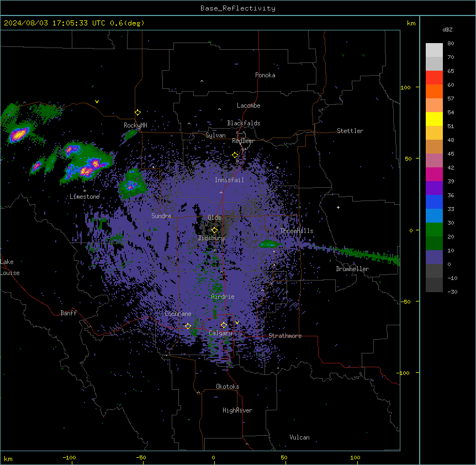Viewport: 476px width, 465px height.
Task: Click the 80 dBZ light gray legend swatch
Action: click(434, 50)
